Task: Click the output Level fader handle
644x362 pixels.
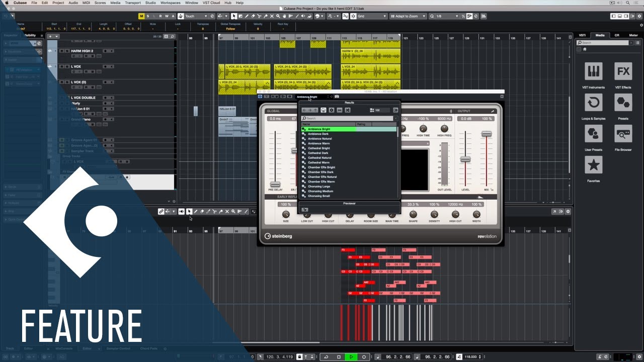Action: pos(465,159)
